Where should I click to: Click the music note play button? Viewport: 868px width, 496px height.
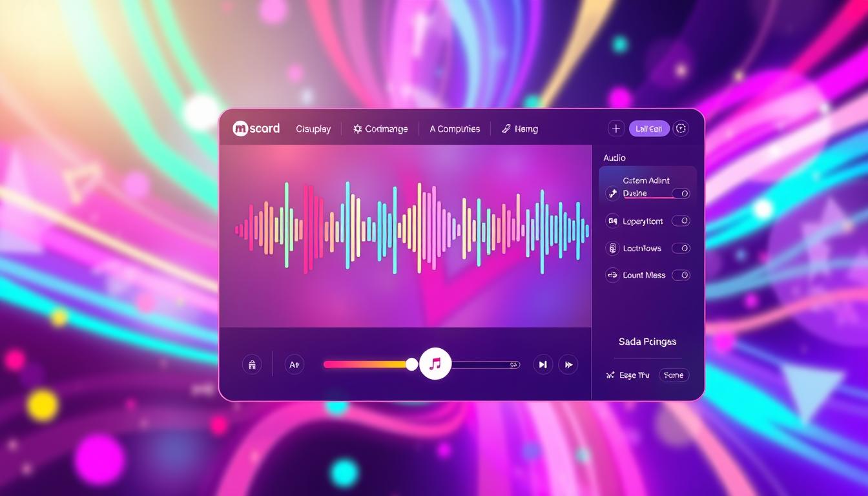tap(435, 363)
